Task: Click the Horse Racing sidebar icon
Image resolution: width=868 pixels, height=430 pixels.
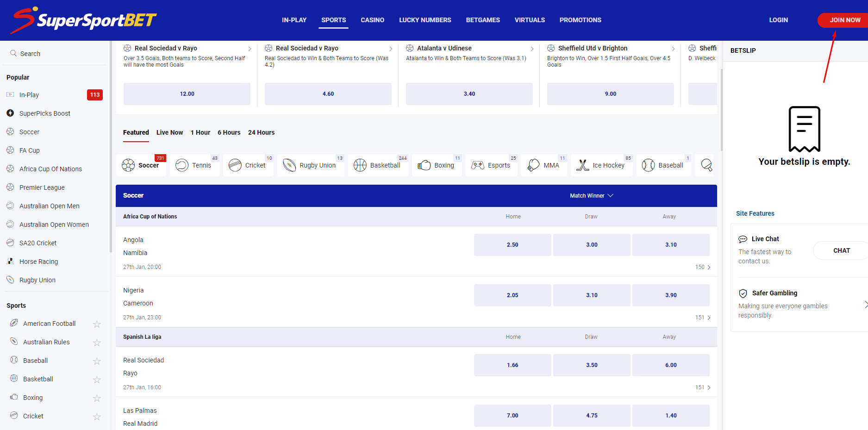Action: point(10,261)
